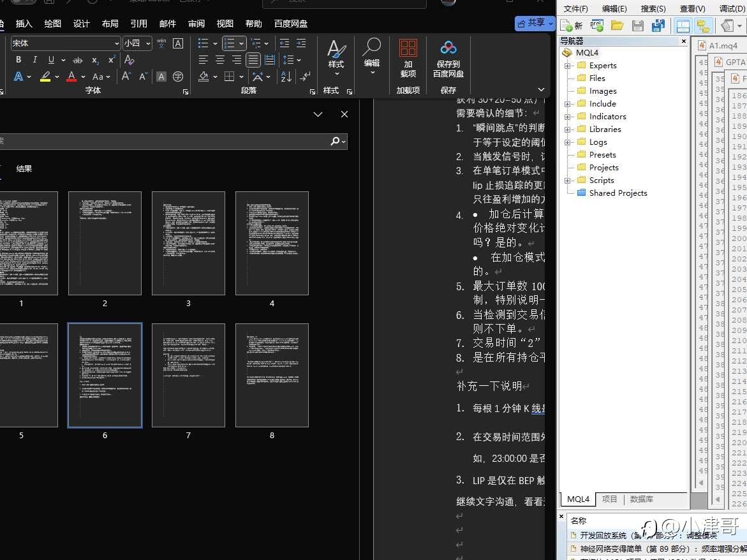Toggle bold formatting in Word ribbon

18,60
